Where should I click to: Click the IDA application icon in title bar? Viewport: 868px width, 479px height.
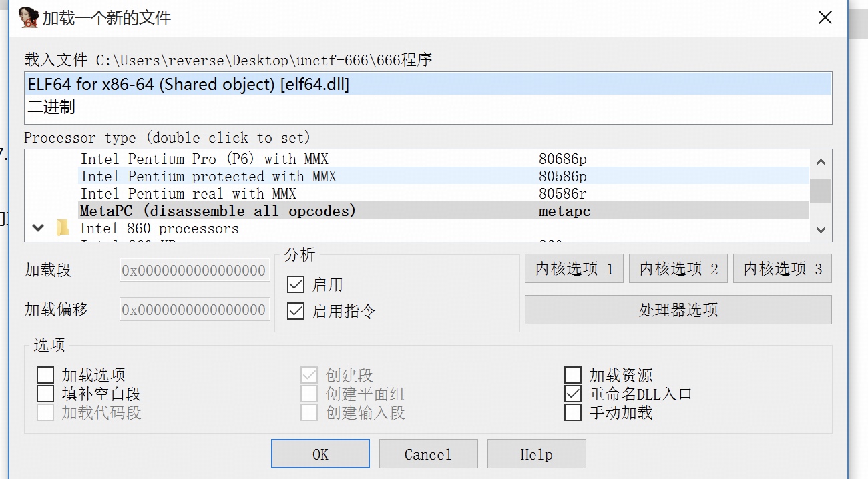(x=29, y=17)
